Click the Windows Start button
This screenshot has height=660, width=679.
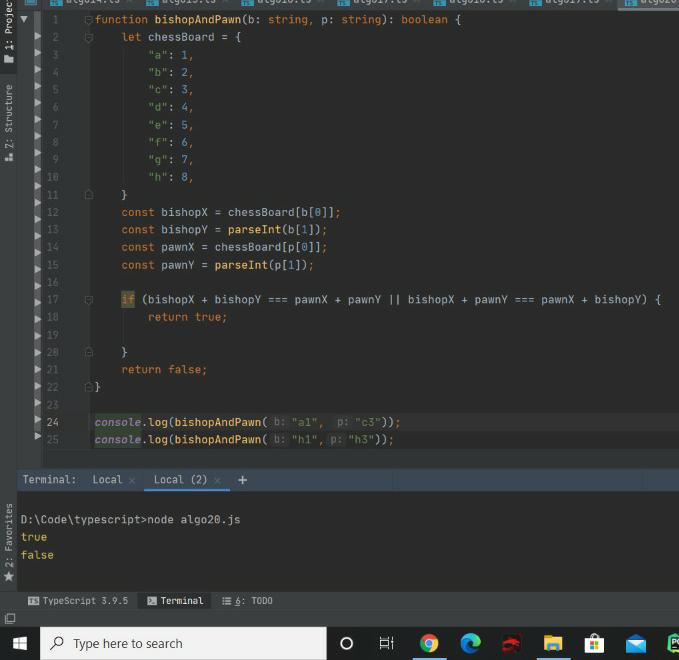19,643
